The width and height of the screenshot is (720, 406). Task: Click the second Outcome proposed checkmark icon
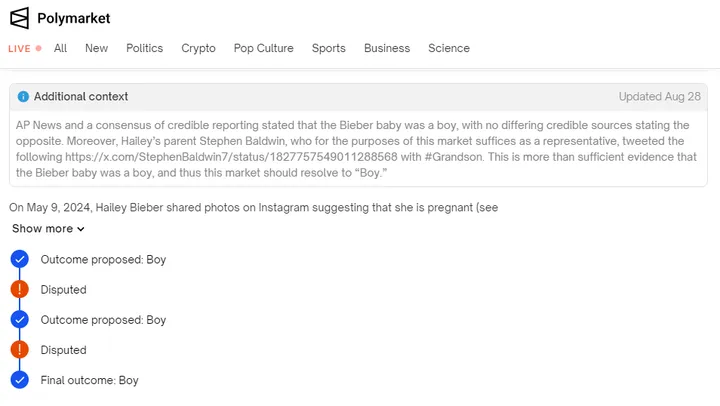tap(19, 320)
